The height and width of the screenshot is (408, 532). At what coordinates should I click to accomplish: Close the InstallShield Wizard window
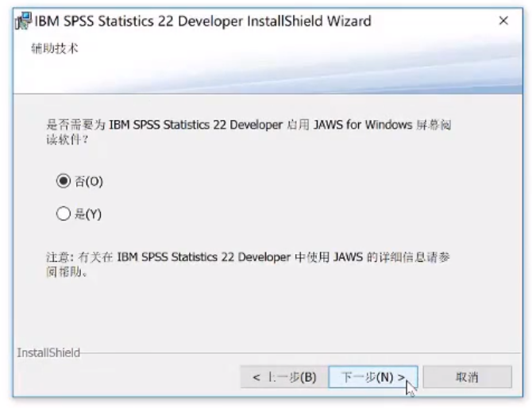coord(503,21)
